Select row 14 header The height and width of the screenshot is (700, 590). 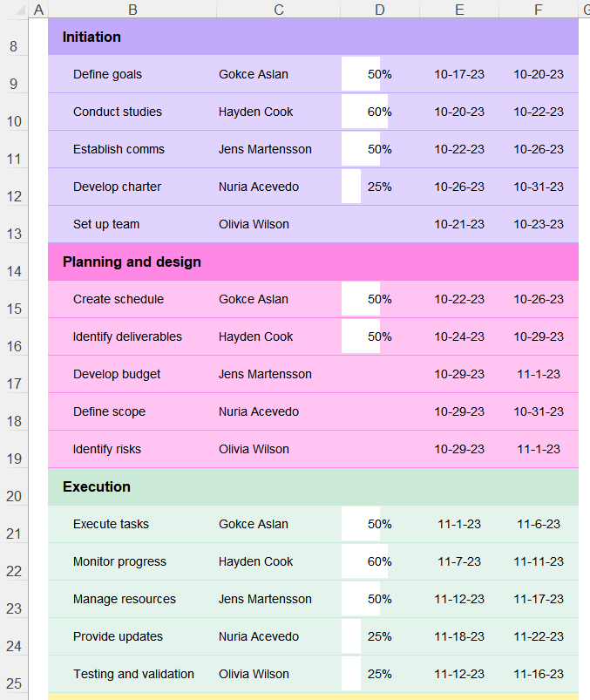click(14, 262)
